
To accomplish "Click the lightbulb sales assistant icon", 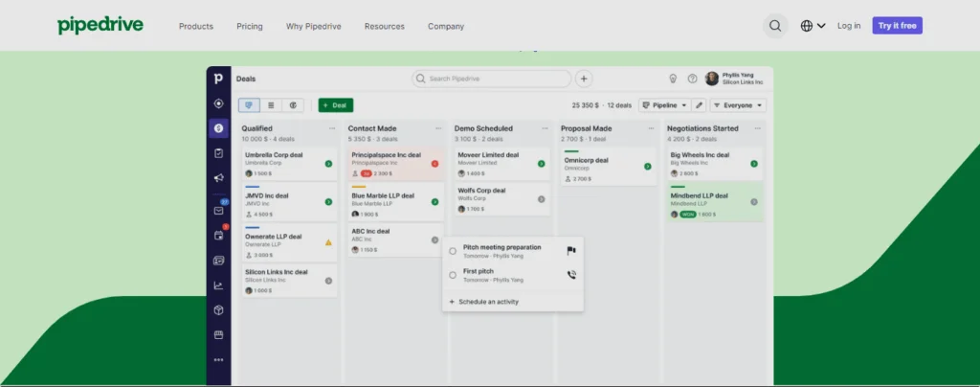I will click(x=673, y=79).
